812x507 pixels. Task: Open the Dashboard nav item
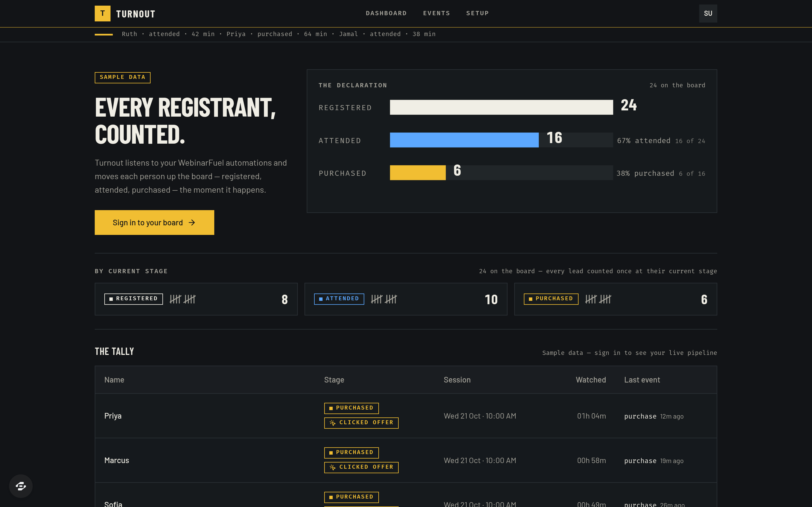(x=386, y=14)
